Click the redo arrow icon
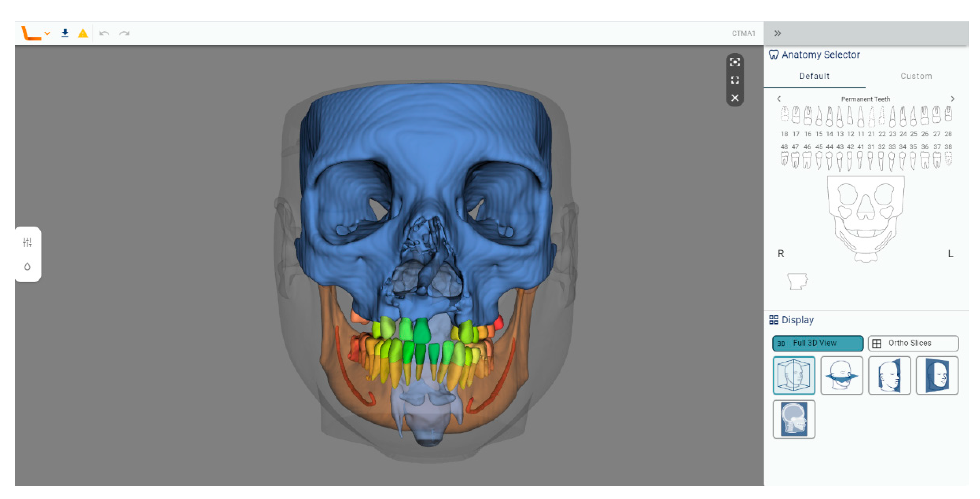This screenshot has height=499, width=980. pos(124,33)
